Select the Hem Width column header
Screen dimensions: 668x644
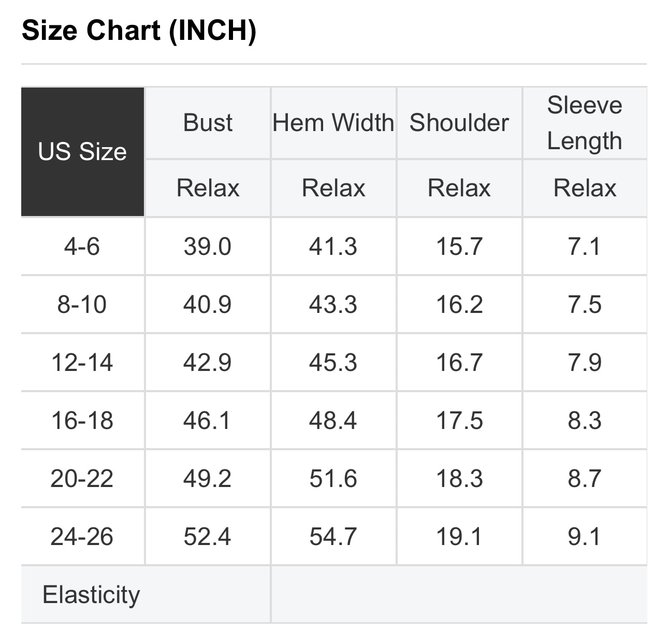click(x=333, y=123)
